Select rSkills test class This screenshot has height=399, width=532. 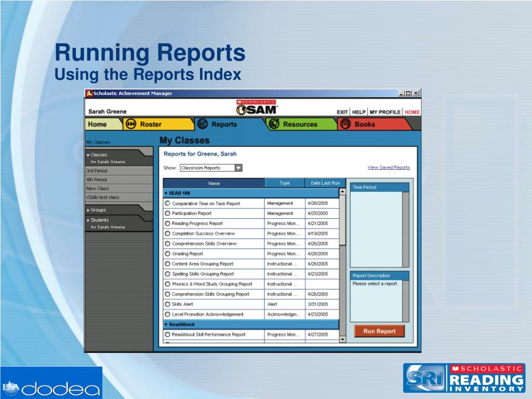click(x=119, y=197)
